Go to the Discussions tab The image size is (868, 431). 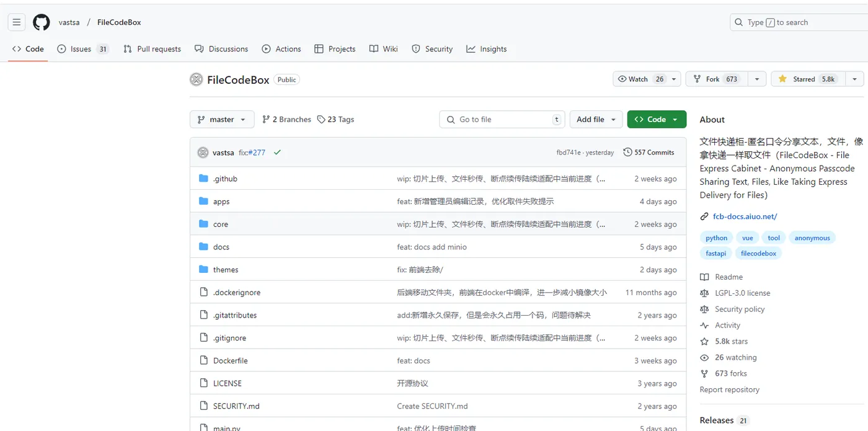pos(221,49)
